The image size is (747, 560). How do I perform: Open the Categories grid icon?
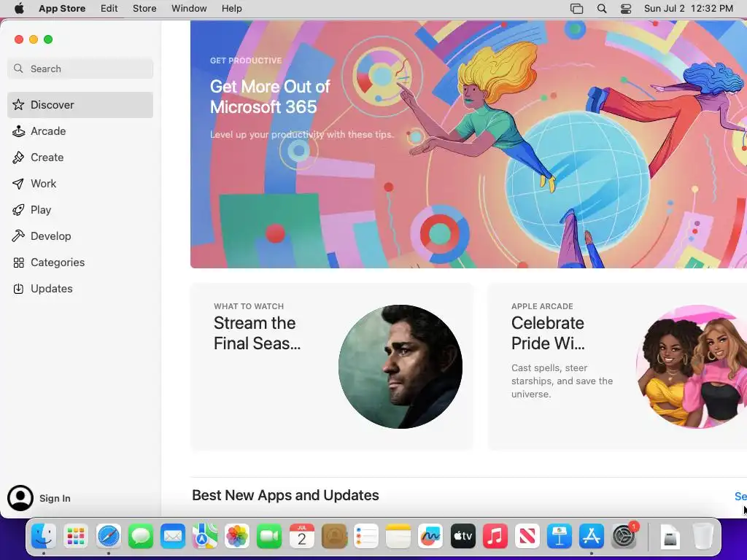point(18,262)
